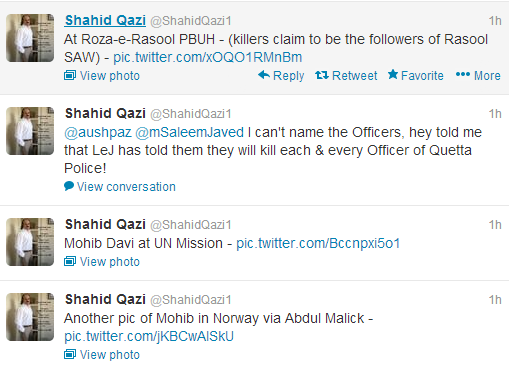Screen dimensions: 509x366
Task: Open the @aushpaz mention
Action: click(x=98, y=132)
